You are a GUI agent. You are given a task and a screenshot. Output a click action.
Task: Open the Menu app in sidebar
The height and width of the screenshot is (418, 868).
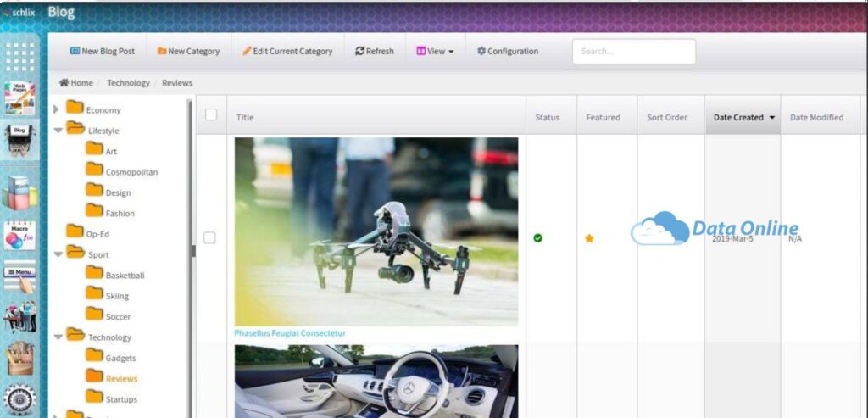(19, 278)
